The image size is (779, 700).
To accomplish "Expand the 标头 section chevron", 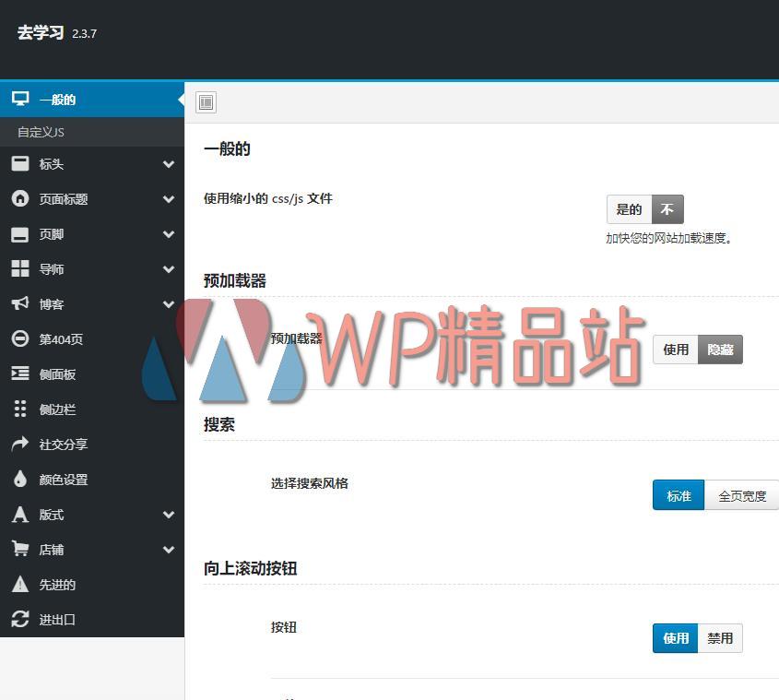I will [x=169, y=163].
